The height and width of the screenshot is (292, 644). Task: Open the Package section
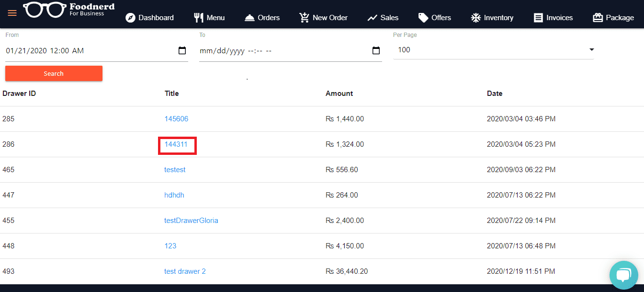pyautogui.click(x=613, y=18)
